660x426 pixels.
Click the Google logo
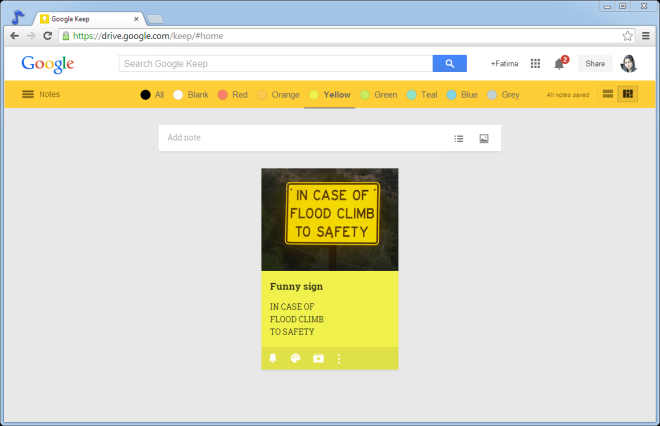48,64
